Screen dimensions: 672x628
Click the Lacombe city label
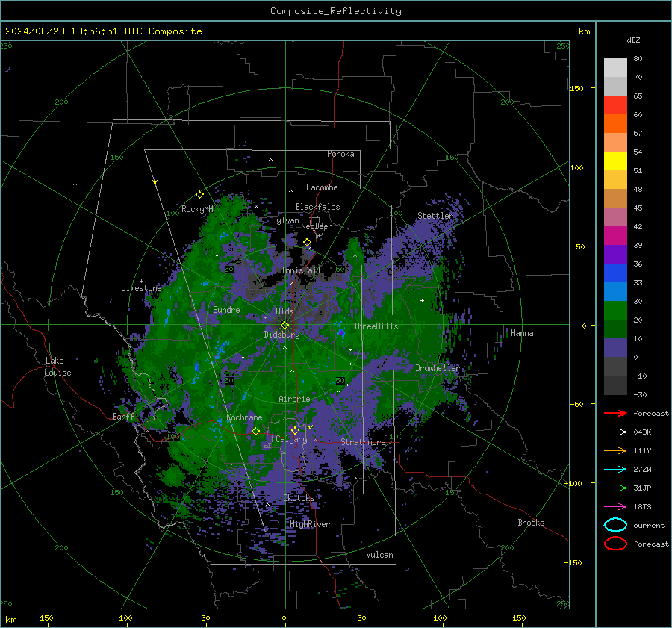tap(322, 187)
